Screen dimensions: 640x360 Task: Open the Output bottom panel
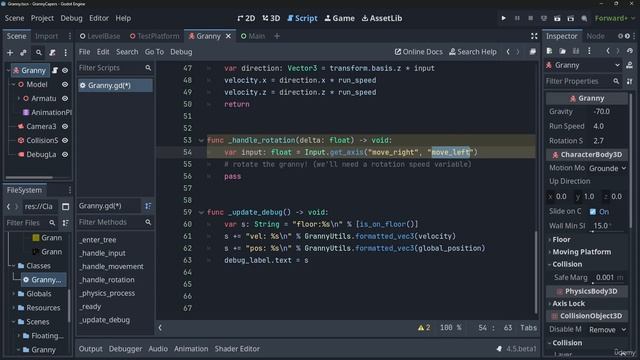(x=91, y=349)
